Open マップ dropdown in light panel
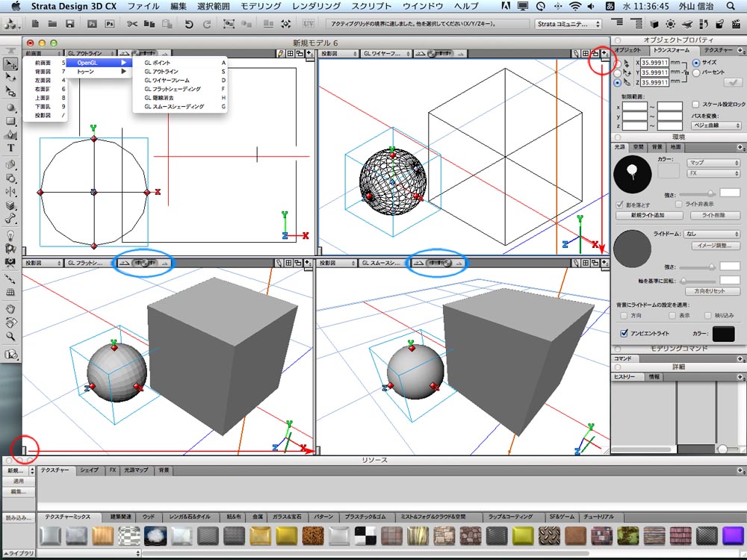 click(713, 162)
